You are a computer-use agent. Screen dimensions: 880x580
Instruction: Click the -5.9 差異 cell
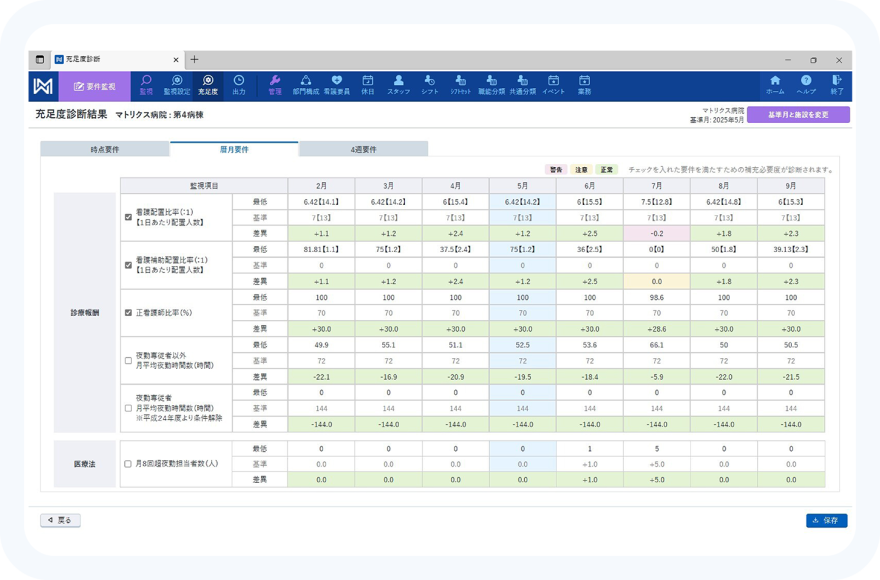[657, 377]
